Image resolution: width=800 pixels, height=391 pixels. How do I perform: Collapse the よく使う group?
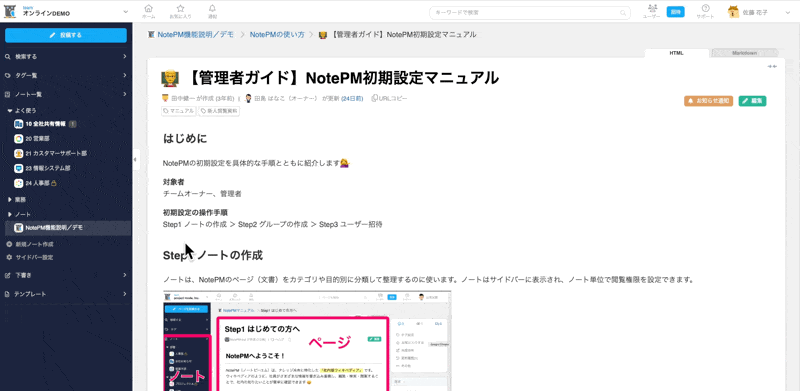[10, 110]
